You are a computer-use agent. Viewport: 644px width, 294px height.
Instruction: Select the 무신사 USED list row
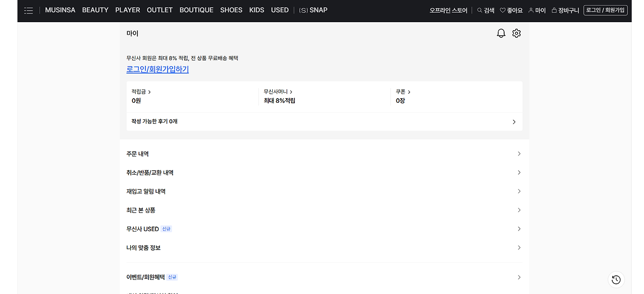pyautogui.click(x=143, y=229)
